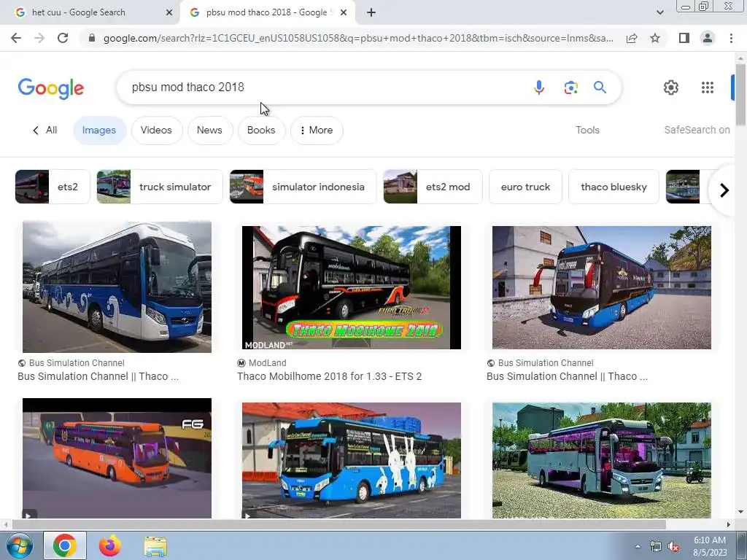Switch to Videos results
747x560 pixels.
point(156,130)
